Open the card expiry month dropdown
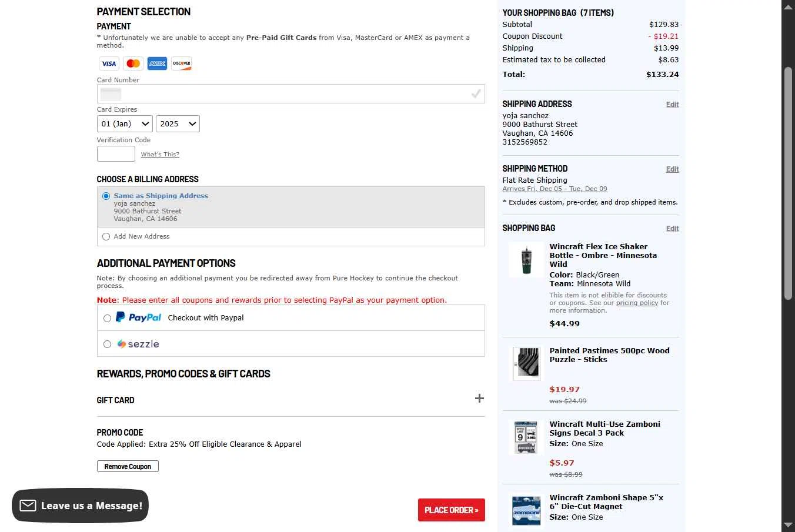 click(125, 123)
